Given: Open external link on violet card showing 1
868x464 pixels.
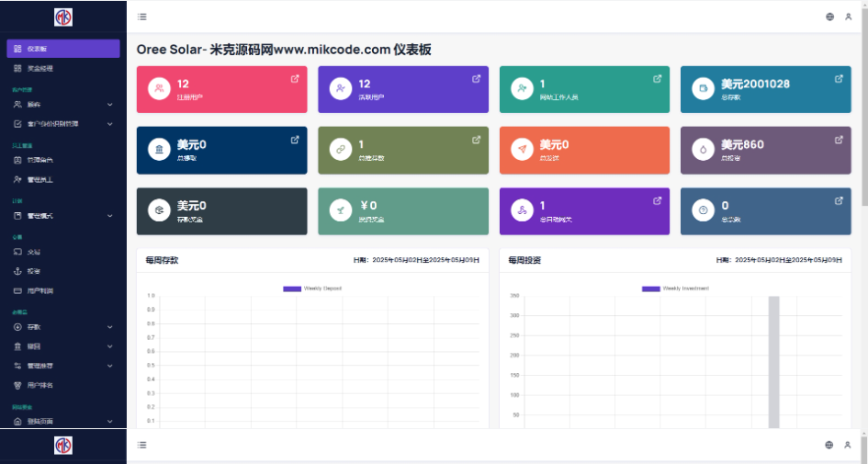Looking at the screenshot, I should (657, 201).
